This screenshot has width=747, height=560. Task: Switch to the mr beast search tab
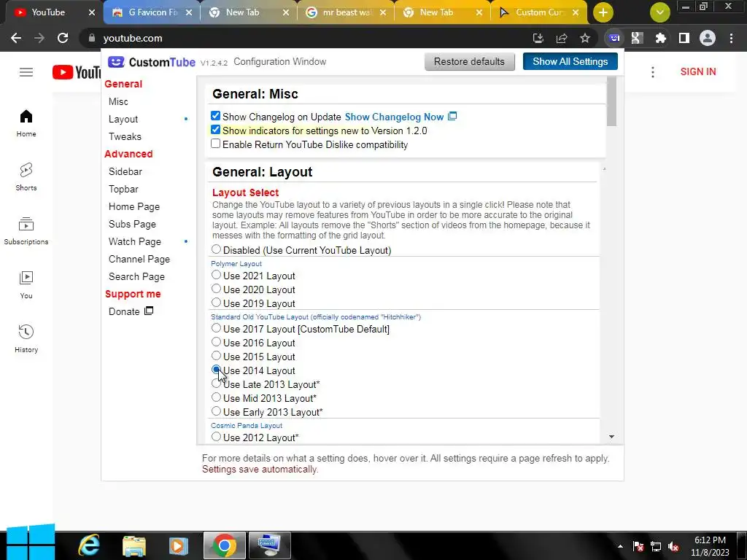344,12
